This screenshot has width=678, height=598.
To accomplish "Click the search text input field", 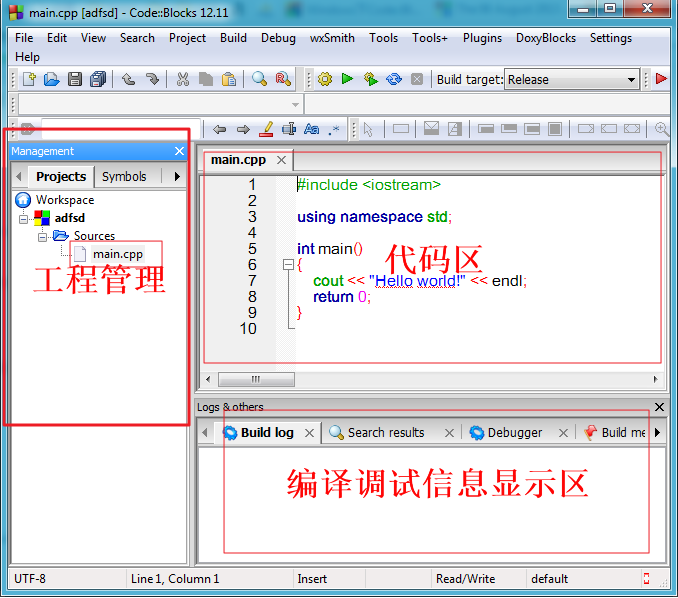I will pos(121,128).
